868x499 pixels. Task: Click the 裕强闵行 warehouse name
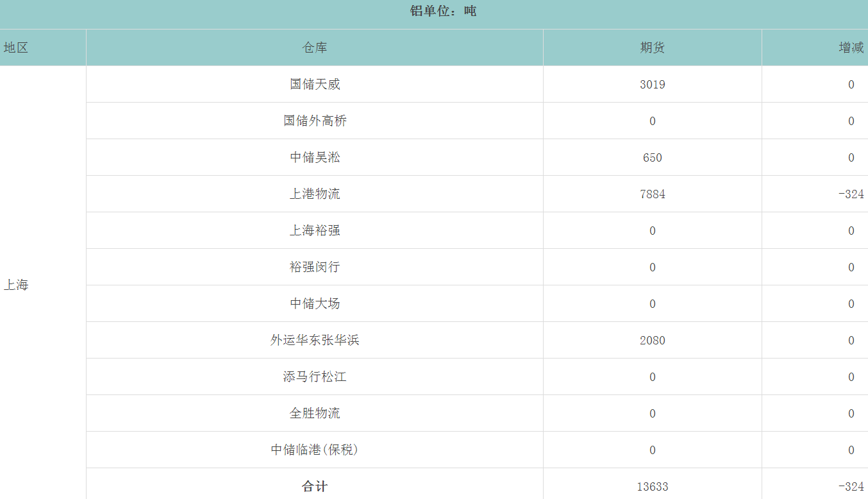click(314, 267)
